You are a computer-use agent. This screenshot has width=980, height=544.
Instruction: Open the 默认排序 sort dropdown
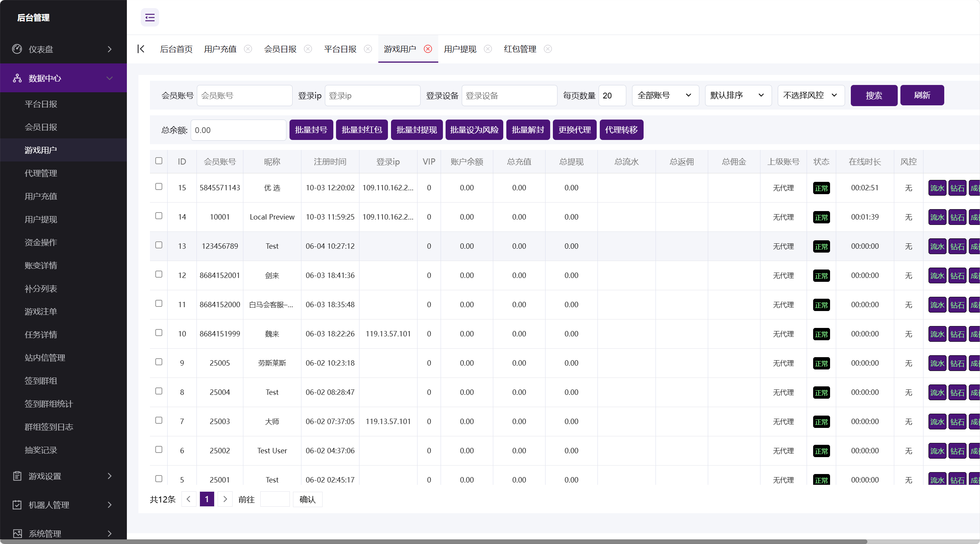point(738,95)
